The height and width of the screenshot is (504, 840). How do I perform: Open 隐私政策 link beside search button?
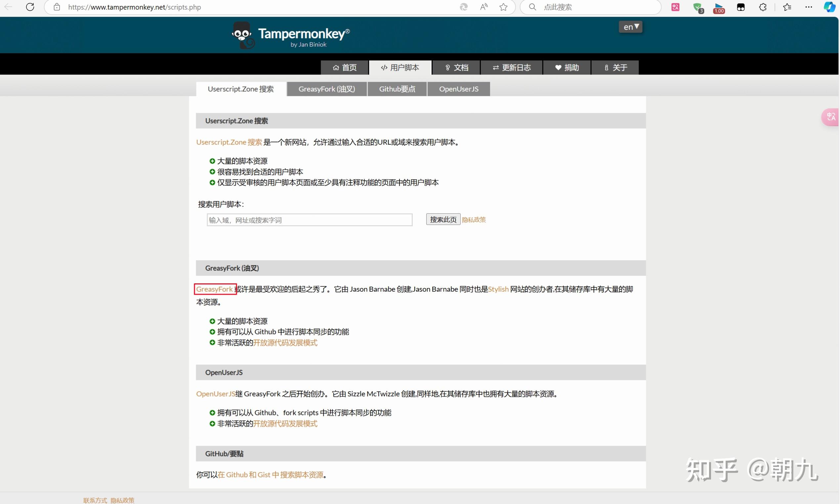[474, 220]
